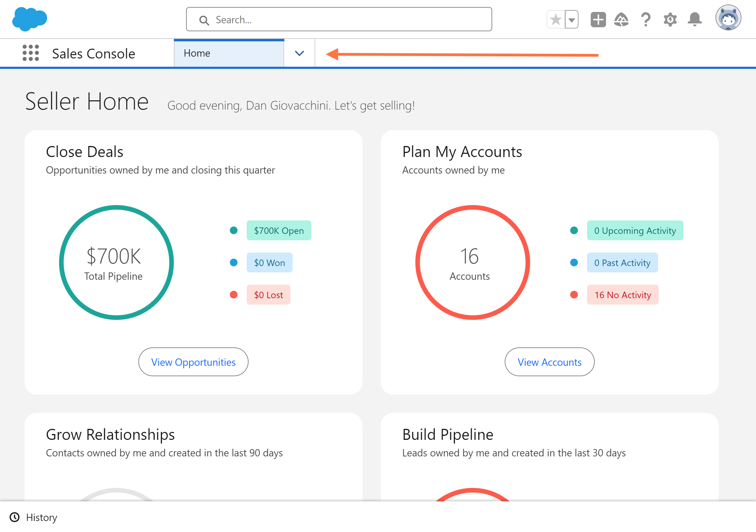
Task: Open the Trailhead guidance center icon
Action: click(621, 20)
